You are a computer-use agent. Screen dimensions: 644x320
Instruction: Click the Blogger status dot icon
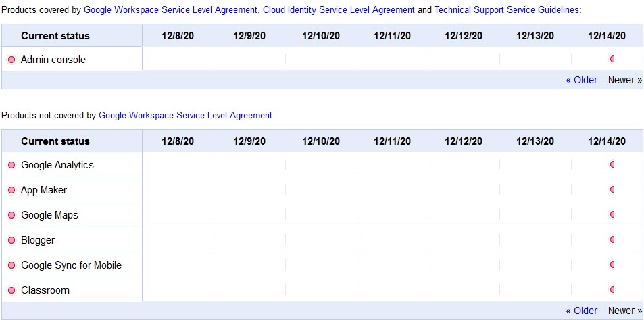[x=11, y=240]
